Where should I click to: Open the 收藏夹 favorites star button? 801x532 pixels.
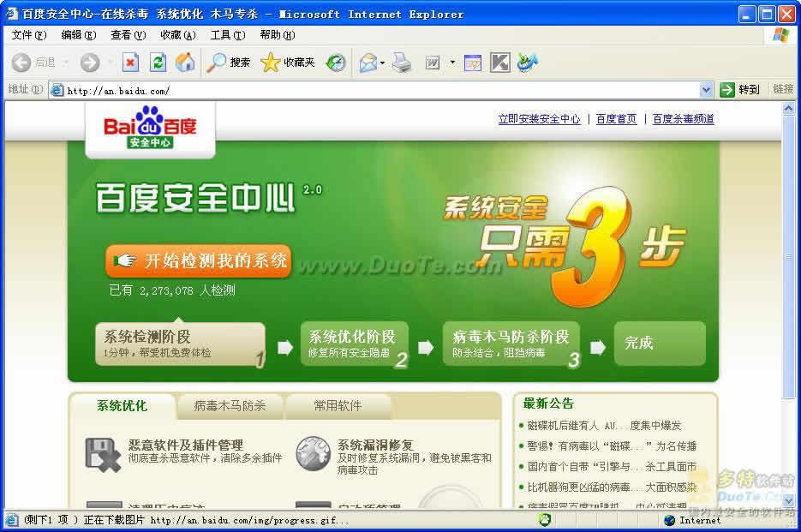(x=288, y=63)
